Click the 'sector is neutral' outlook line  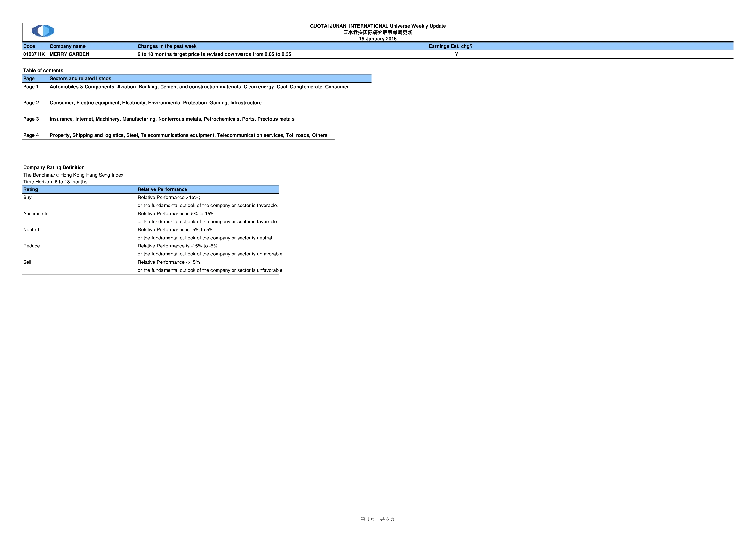(205, 238)
